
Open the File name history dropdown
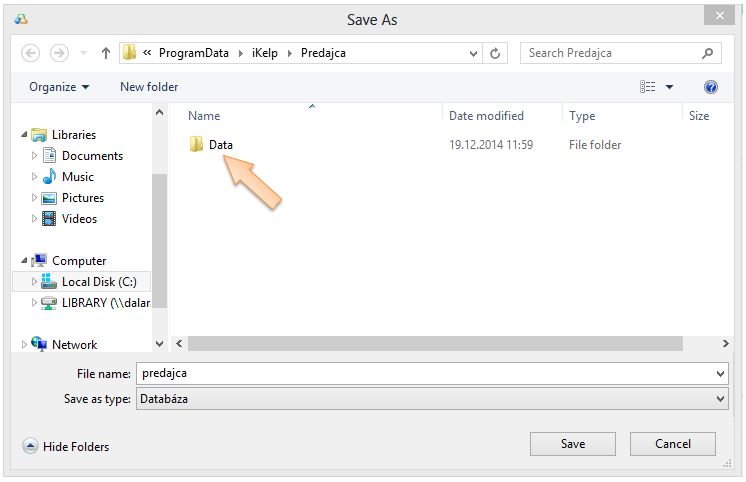[721, 373]
